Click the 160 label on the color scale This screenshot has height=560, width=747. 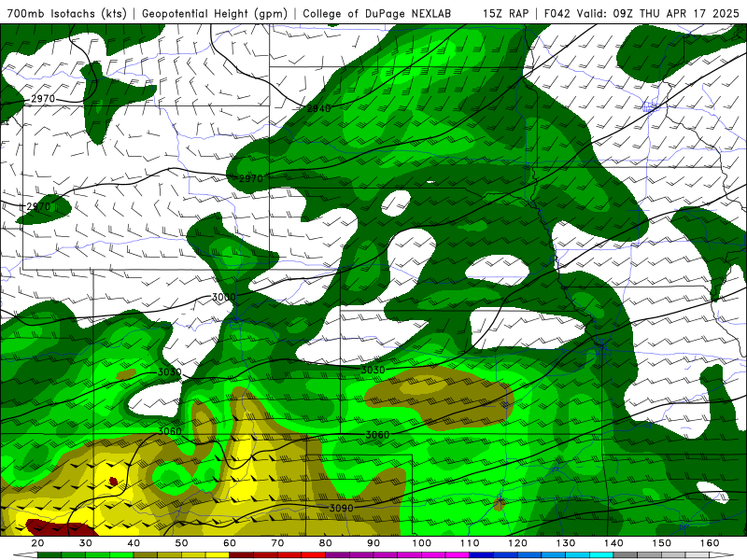click(710, 543)
